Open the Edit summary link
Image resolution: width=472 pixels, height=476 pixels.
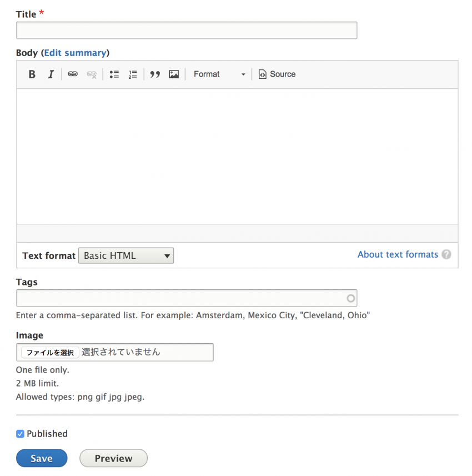(x=75, y=53)
